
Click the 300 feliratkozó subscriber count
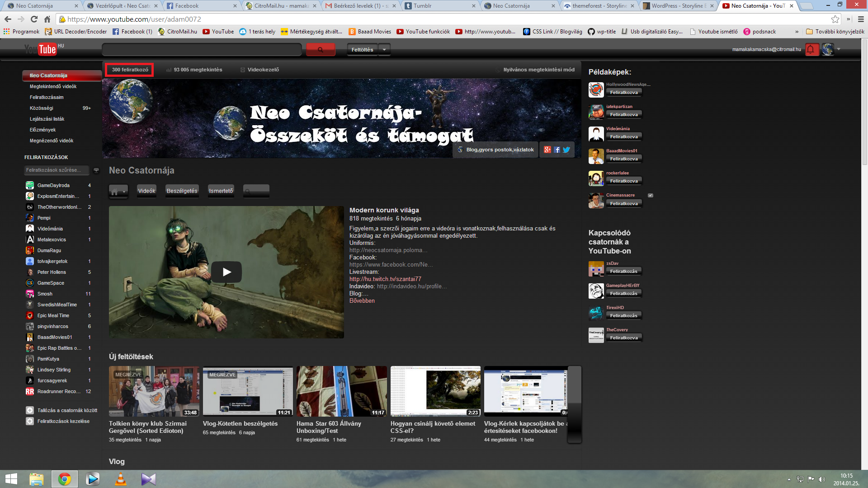(130, 70)
